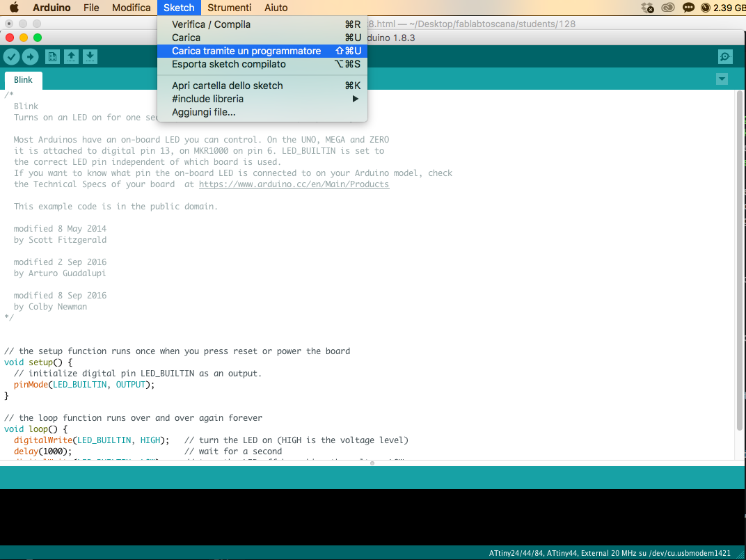Click the '// initialize digital pin LED_BUILTIN' comment
The image size is (746, 560).
[138, 374]
